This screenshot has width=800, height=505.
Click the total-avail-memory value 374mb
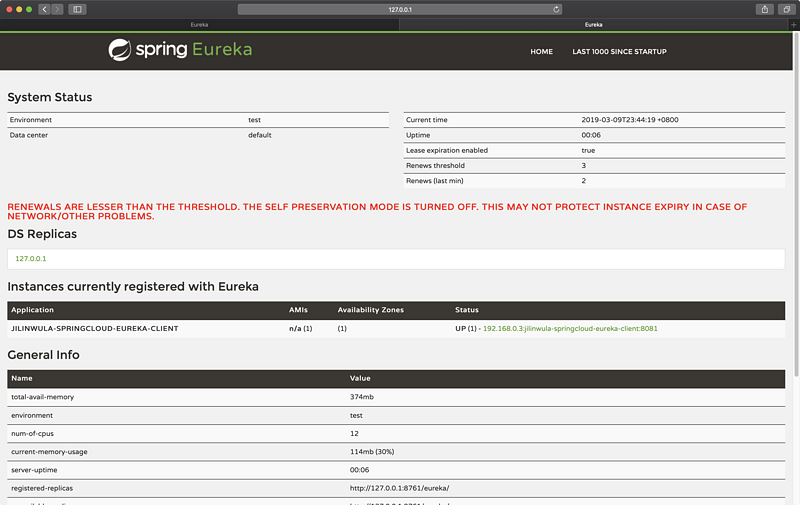coord(361,397)
